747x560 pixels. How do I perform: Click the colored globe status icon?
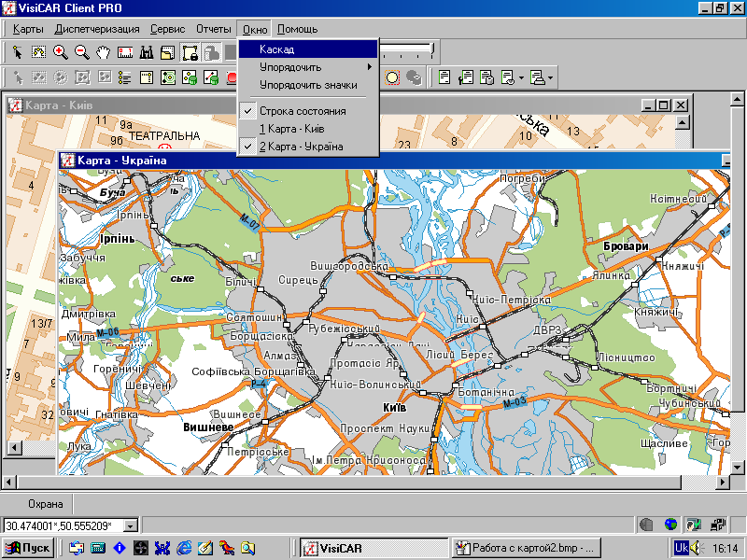[670, 525]
